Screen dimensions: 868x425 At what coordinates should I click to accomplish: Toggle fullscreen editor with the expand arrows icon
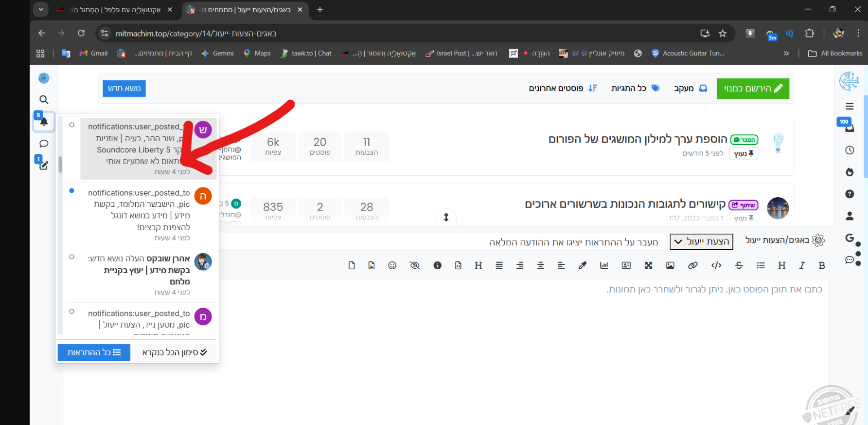pyautogui.click(x=648, y=265)
